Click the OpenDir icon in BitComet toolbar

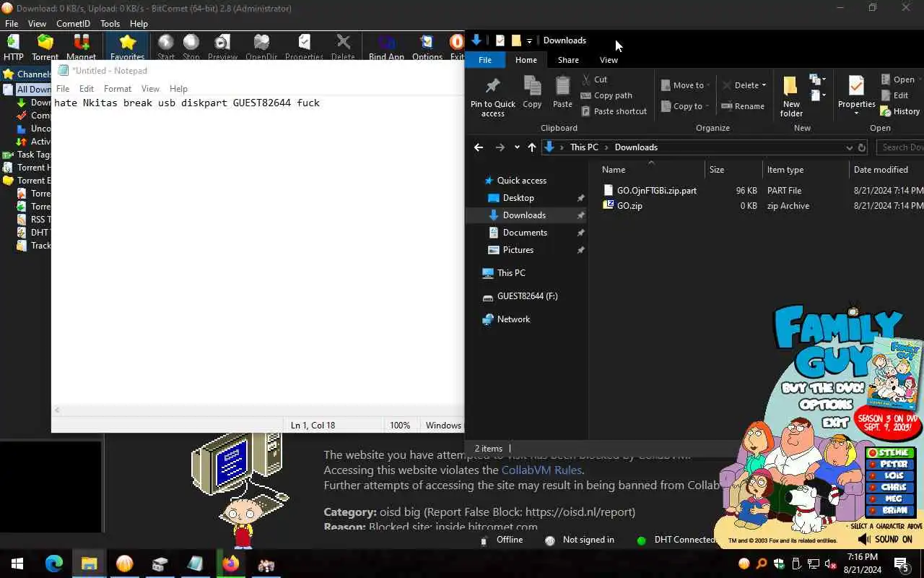coord(261,48)
